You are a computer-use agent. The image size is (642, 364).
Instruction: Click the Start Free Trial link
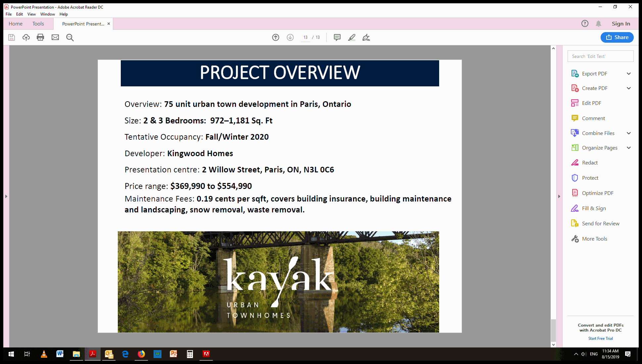pyautogui.click(x=600, y=339)
